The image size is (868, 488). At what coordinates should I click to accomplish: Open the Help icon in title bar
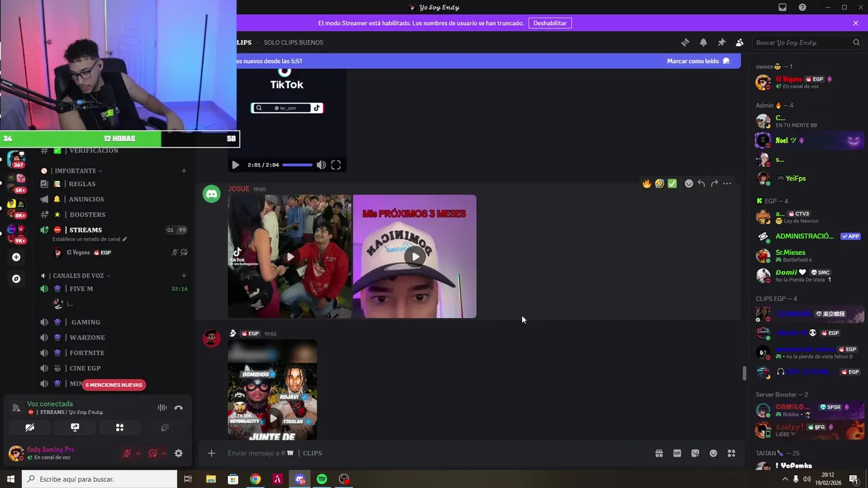click(x=802, y=7)
